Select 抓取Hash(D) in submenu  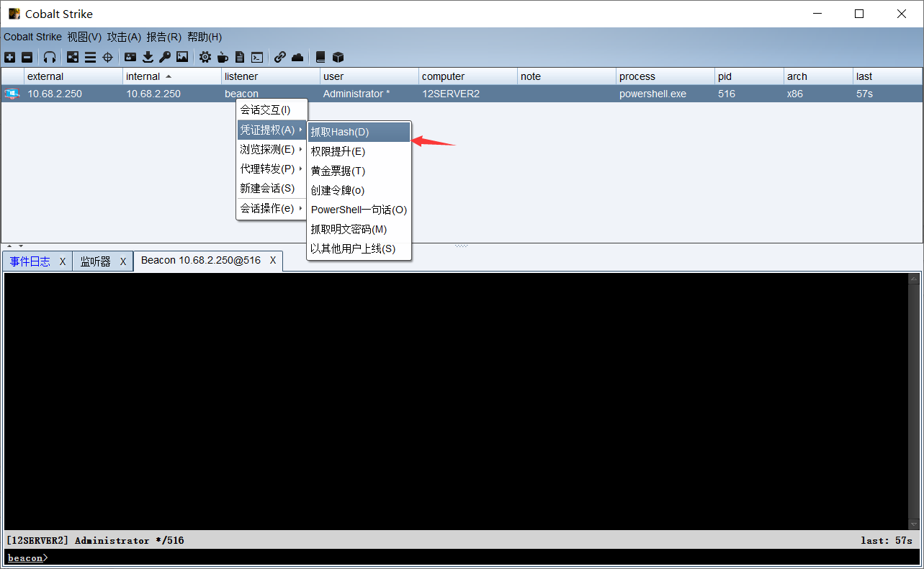click(359, 132)
